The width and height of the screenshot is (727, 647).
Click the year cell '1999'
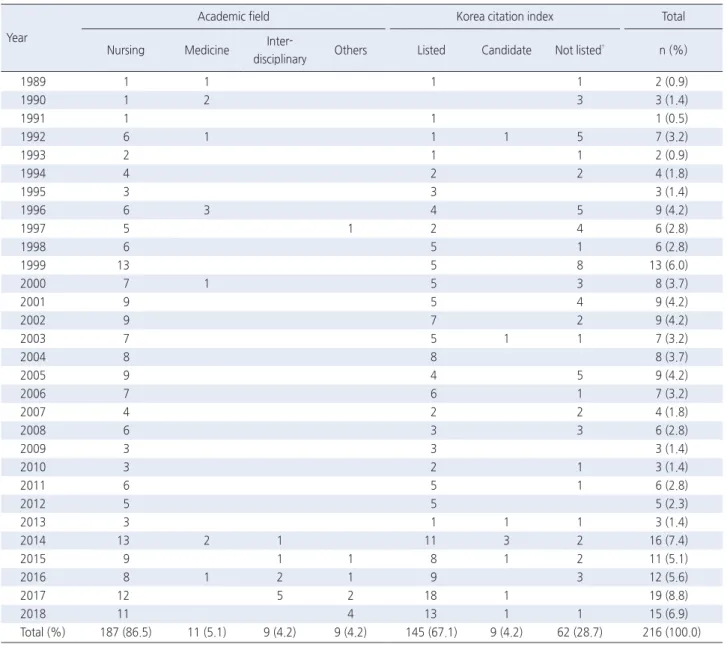[x=33, y=265]
